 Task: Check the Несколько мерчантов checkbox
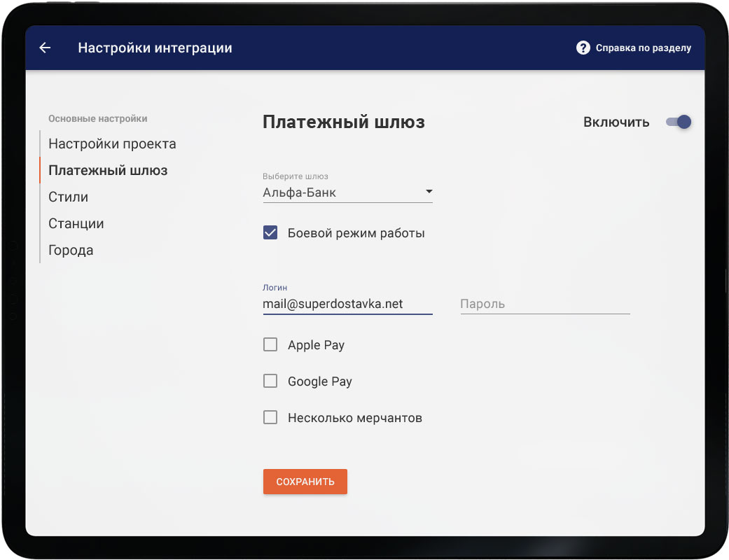click(x=270, y=417)
